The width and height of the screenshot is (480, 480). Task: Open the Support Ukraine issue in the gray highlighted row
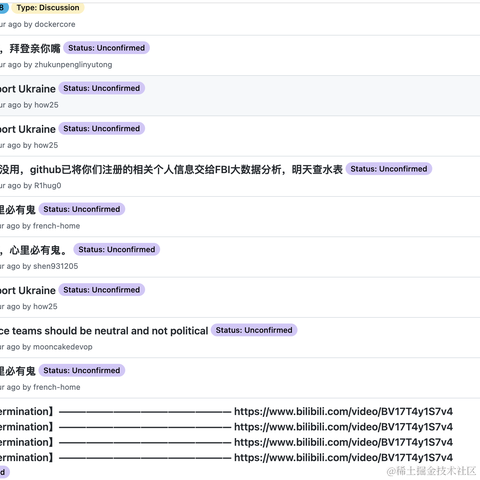pyautogui.click(x=28, y=89)
